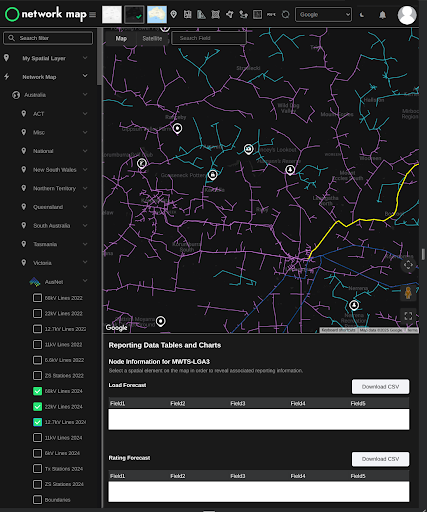Collapse the Australia tree node
This screenshot has width=427, height=512.
click(x=85, y=95)
